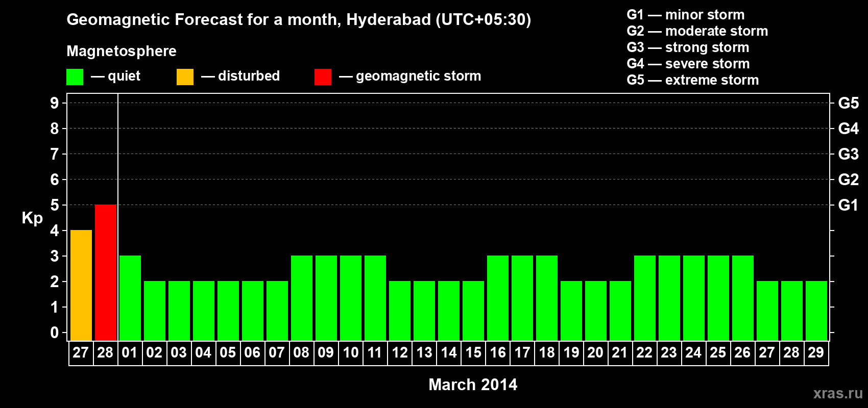Viewport: 868px width, 408px height.
Task: Click the green bar for March 22
Action: tap(645, 298)
